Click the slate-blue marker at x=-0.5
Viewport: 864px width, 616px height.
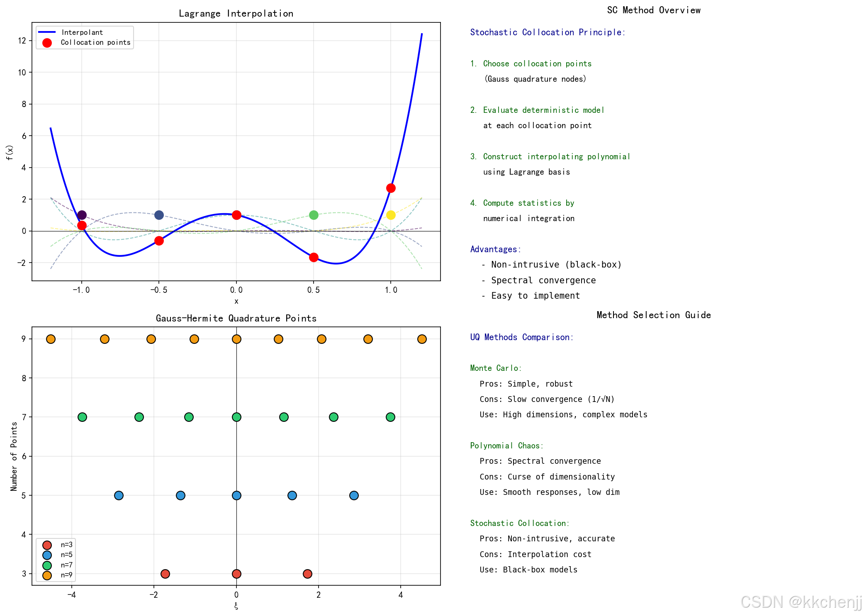pos(159,215)
